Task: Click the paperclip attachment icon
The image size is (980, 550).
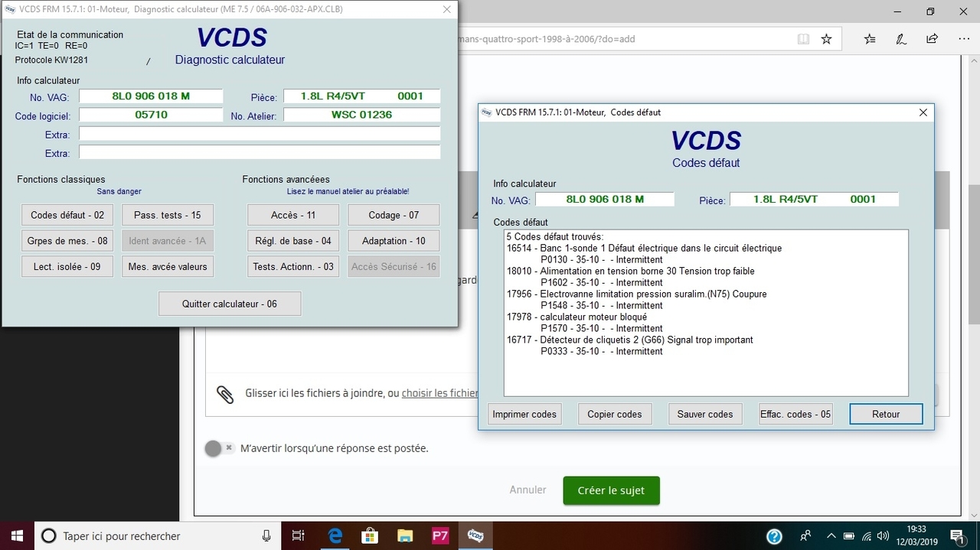Action: pos(225,394)
